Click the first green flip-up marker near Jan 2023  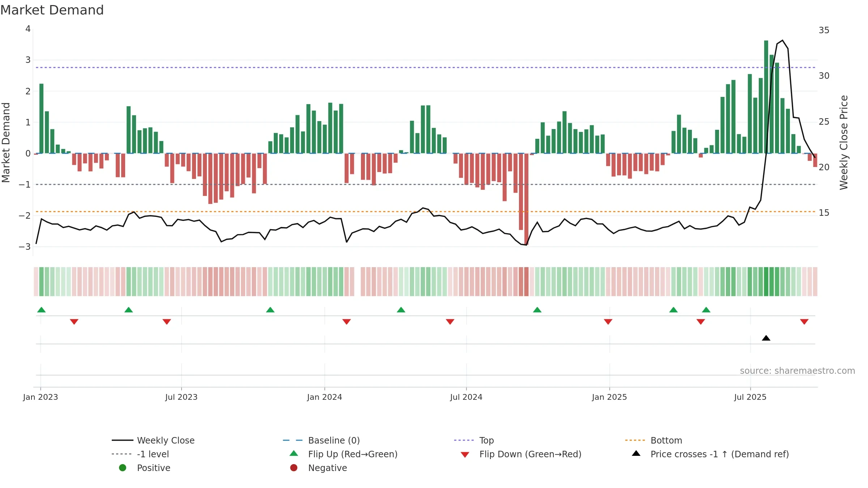[x=42, y=310]
